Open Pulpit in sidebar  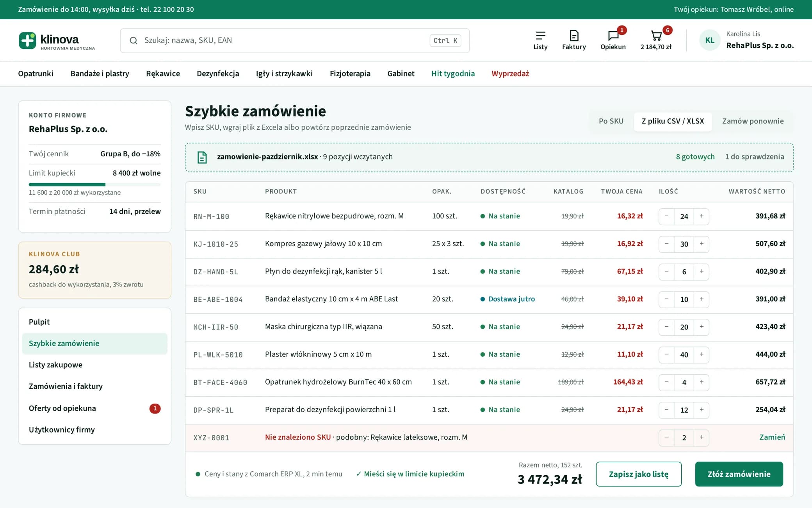pyautogui.click(x=94, y=322)
